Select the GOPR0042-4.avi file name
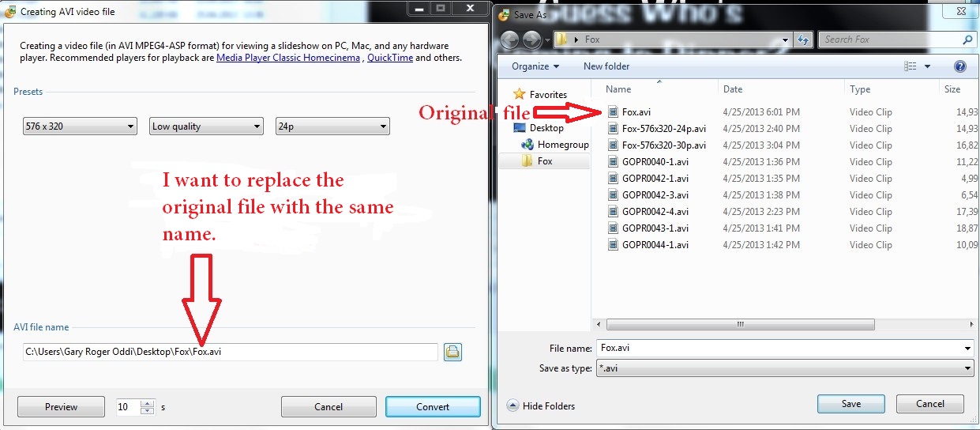 (x=655, y=212)
